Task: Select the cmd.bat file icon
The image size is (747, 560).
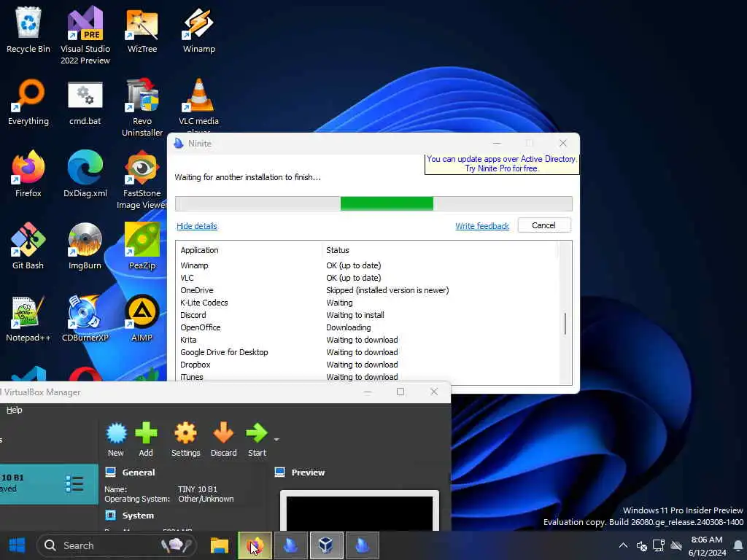Action: click(85, 102)
